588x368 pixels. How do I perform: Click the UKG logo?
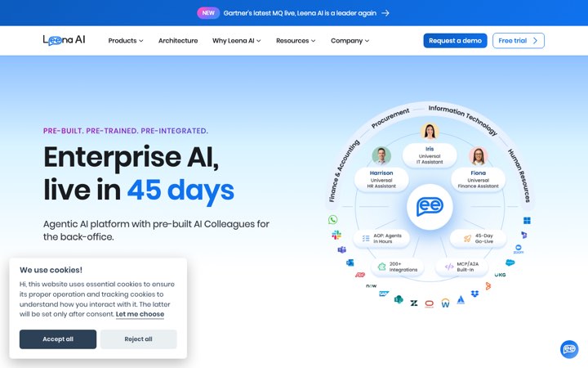coord(500,275)
